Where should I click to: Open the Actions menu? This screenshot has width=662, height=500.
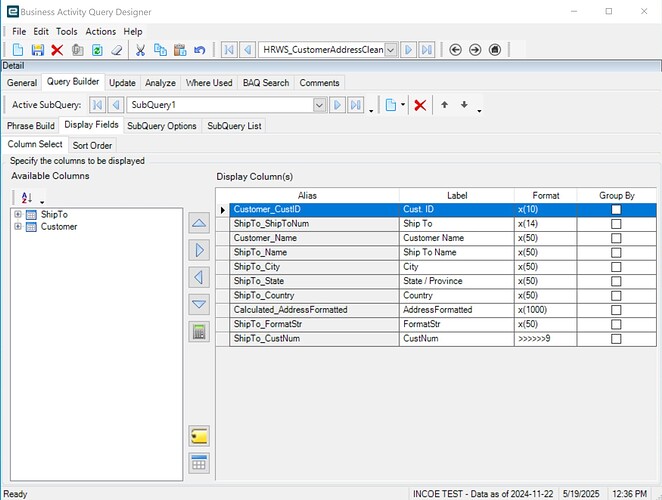[x=100, y=32]
